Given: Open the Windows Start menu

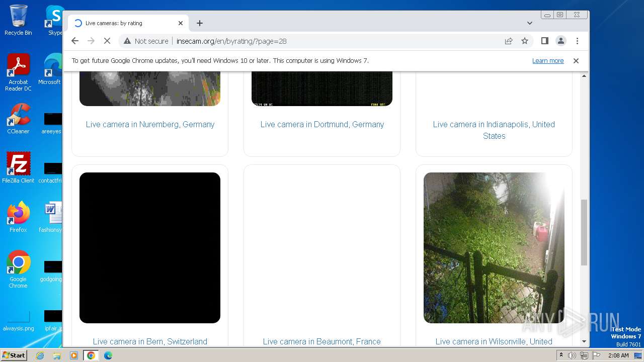Looking at the screenshot, I should [x=14, y=355].
